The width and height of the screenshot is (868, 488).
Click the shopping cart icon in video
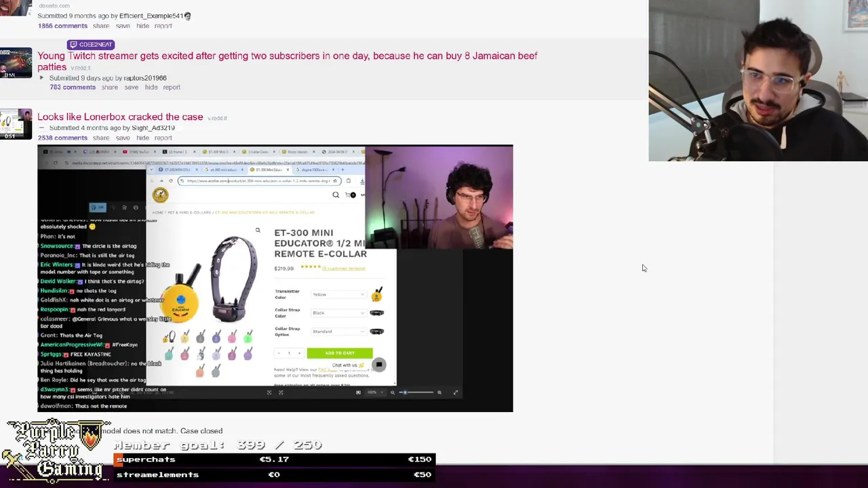coord(350,195)
